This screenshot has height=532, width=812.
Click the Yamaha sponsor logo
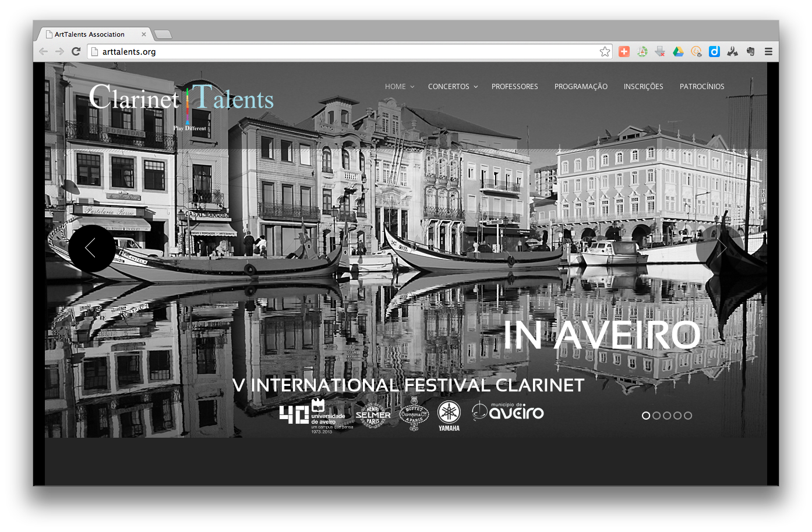[x=449, y=416]
